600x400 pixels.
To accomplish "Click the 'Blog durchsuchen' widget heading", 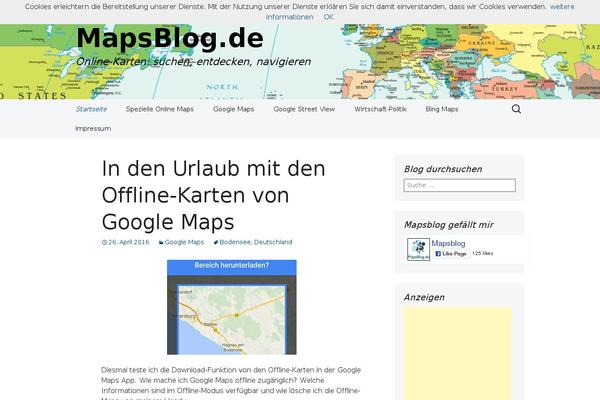I will coord(443,169).
